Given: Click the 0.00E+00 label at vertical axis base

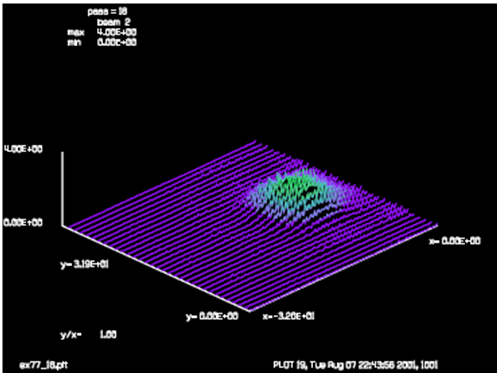Looking at the screenshot, I should pos(23,222).
